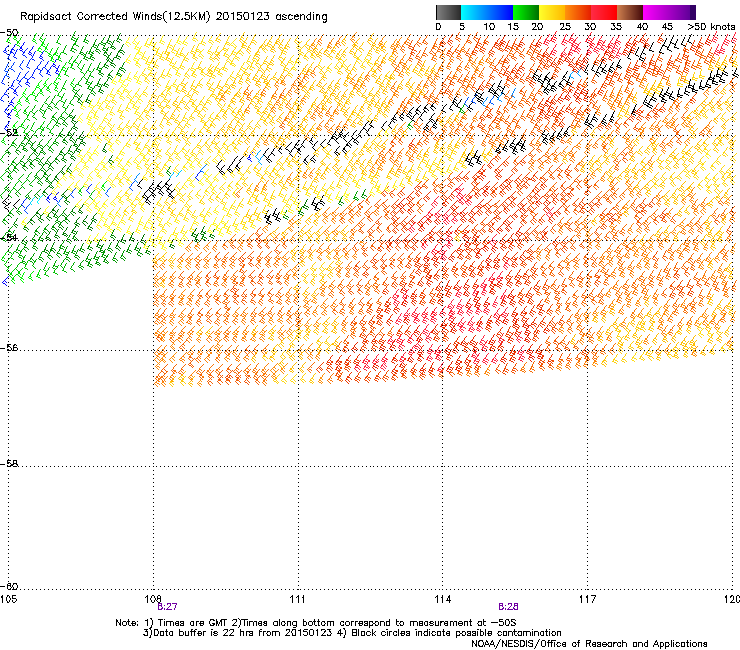Click the 20150123 date in the title
This screenshot has height=650, width=740.
(242, 17)
